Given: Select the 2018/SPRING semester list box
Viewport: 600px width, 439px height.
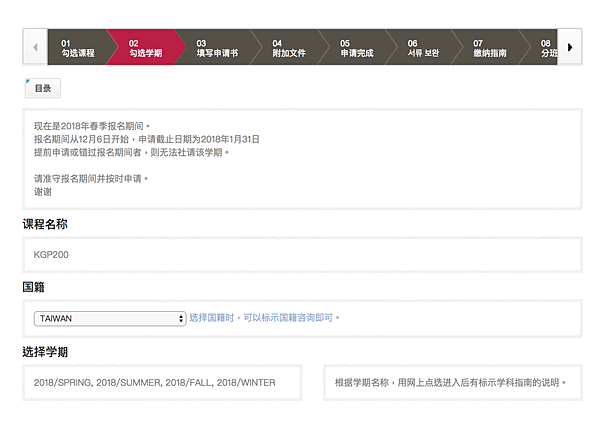Looking at the screenshot, I should click(x=162, y=383).
